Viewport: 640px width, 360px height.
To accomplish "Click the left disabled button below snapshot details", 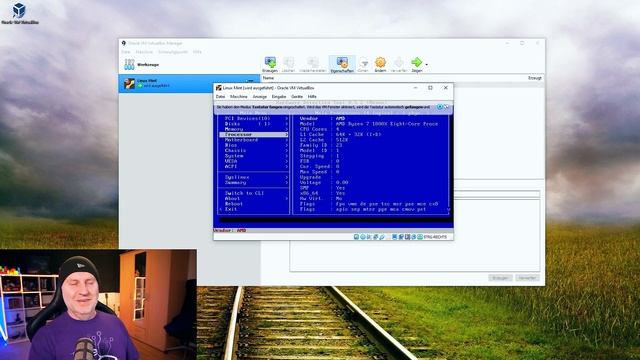I will pyautogui.click(x=500, y=278).
